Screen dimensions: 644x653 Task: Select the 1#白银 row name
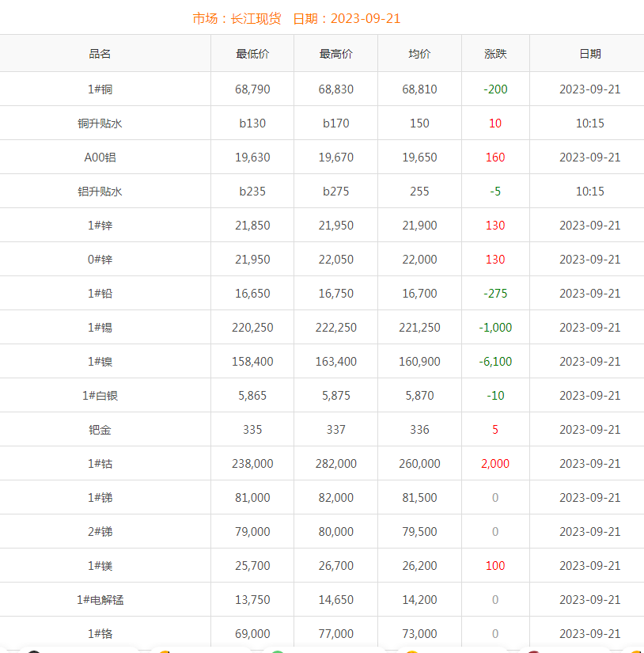click(100, 396)
